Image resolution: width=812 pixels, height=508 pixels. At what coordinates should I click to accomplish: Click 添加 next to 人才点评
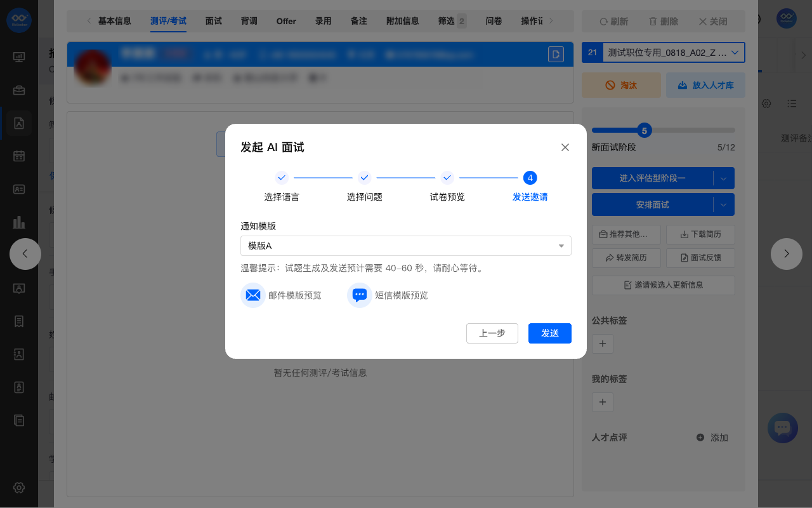(x=712, y=438)
